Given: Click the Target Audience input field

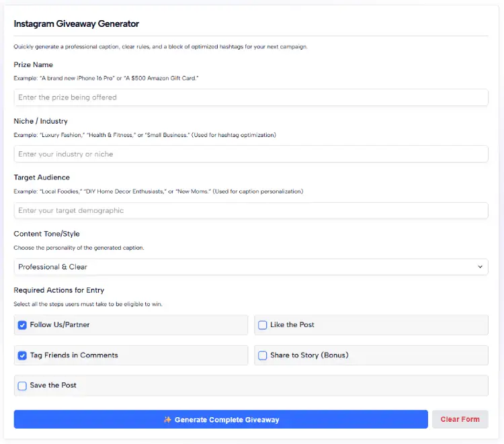Looking at the screenshot, I should [x=251, y=210].
